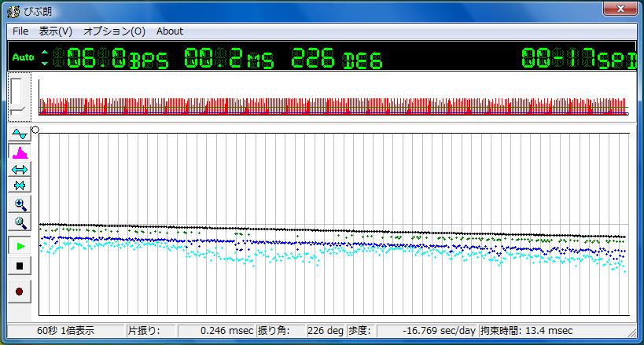Click the 歩度 label in status bar
Viewport: 644px width, 345px height.
[x=361, y=331]
